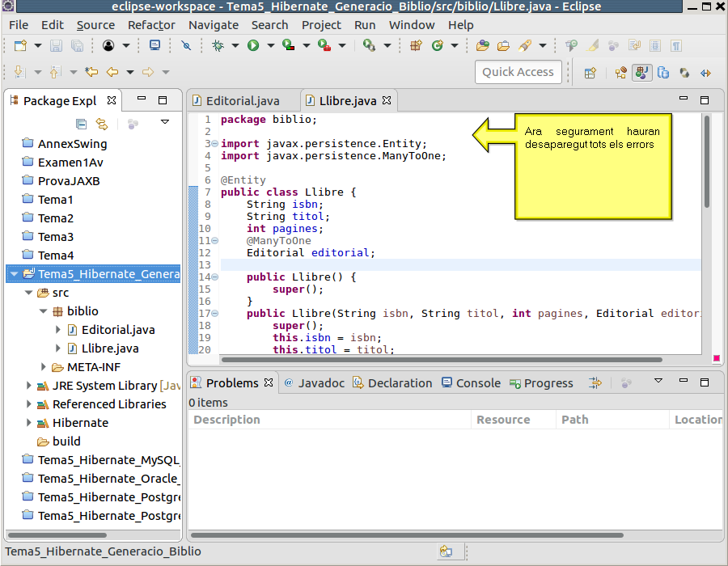Click the Open Task folder icon
Screen dimensions: 728x566
point(503,45)
